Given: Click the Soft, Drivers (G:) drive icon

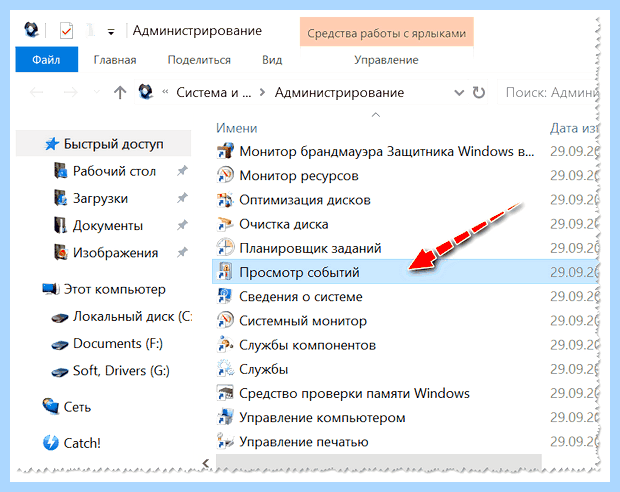Looking at the screenshot, I should (60, 372).
